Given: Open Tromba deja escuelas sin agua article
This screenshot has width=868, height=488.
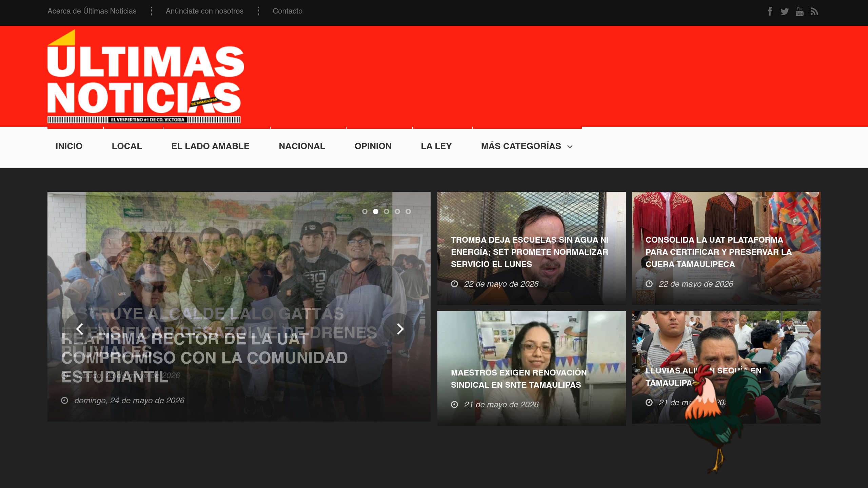Looking at the screenshot, I should 530,252.
